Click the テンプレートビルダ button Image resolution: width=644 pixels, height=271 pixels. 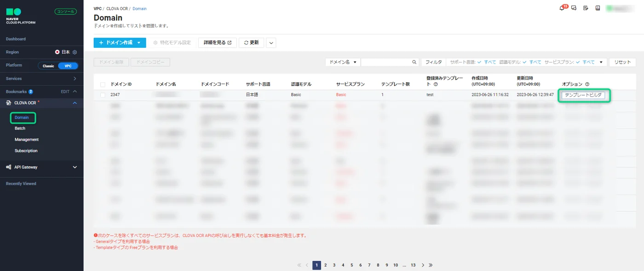point(583,95)
